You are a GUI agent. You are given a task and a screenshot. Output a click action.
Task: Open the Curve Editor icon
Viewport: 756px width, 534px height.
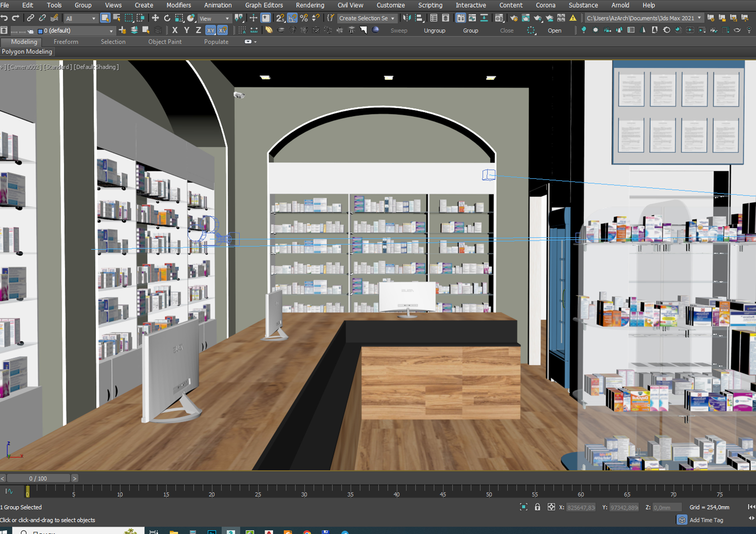point(472,18)
